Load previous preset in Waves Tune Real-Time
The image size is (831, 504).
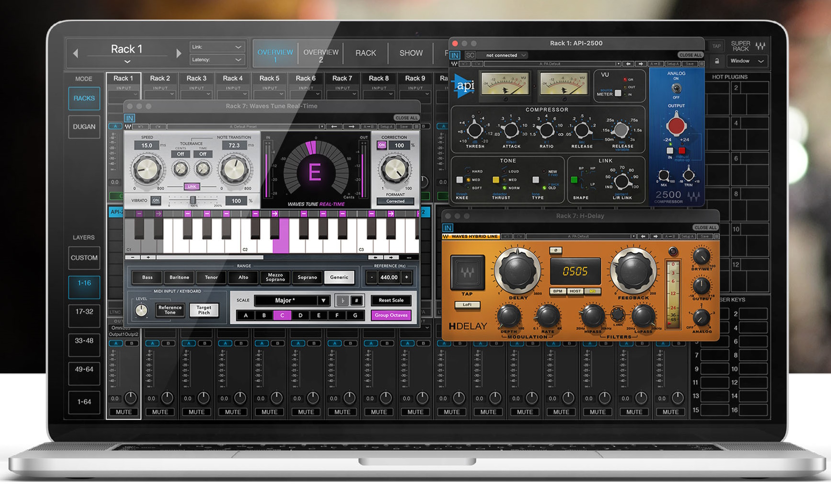pyautogui.click(x=334, y=126)
